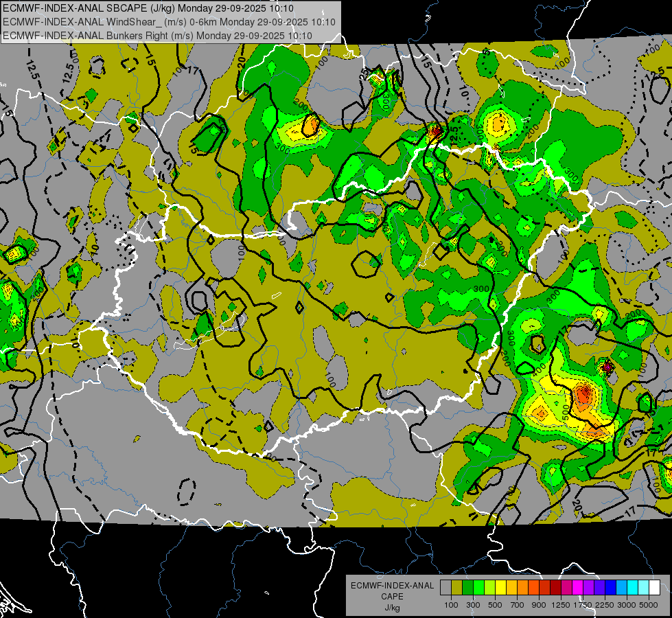Click the legend value 1250

(x=561, y=605)
